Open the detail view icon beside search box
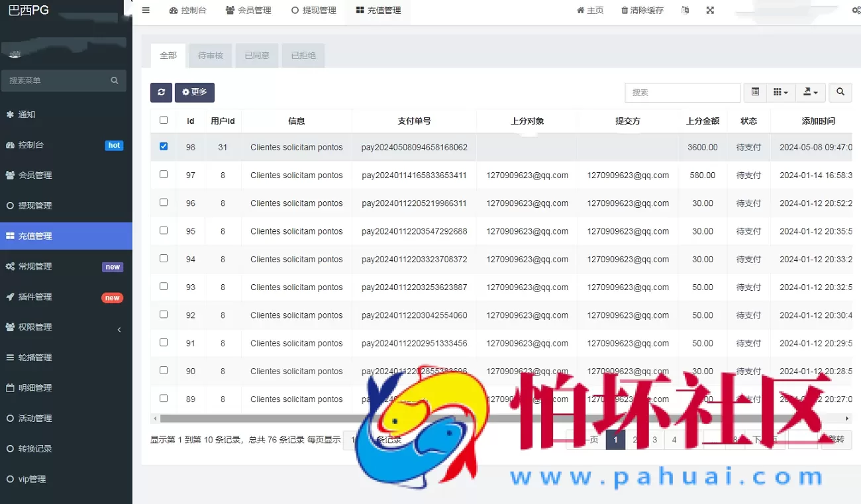The width and height of the screenshot is (861, 504). click(755, 92)
